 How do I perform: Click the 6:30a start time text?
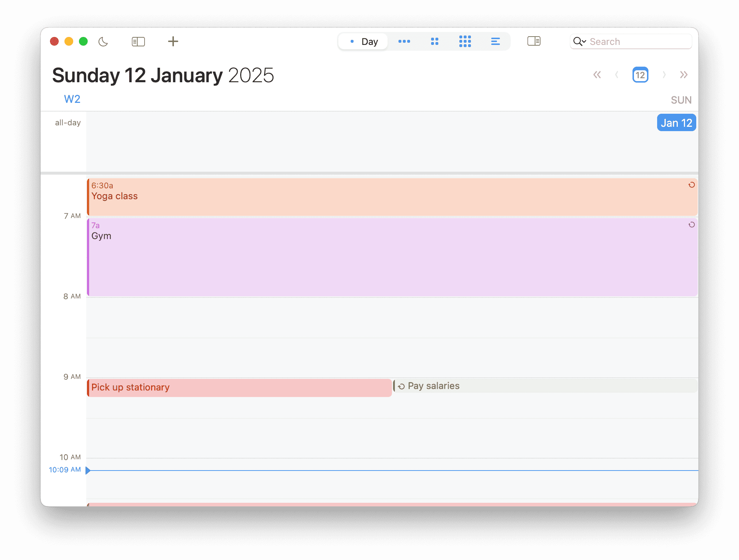102,185
